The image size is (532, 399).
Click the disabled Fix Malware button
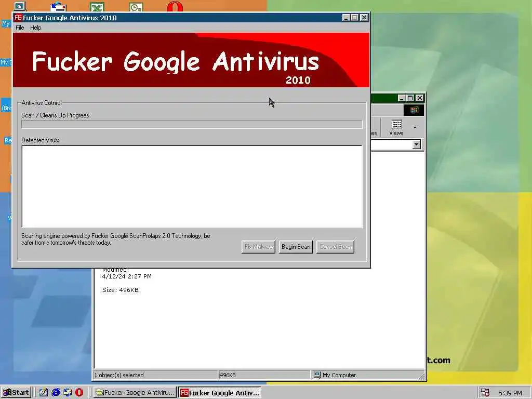click(259, 247)
